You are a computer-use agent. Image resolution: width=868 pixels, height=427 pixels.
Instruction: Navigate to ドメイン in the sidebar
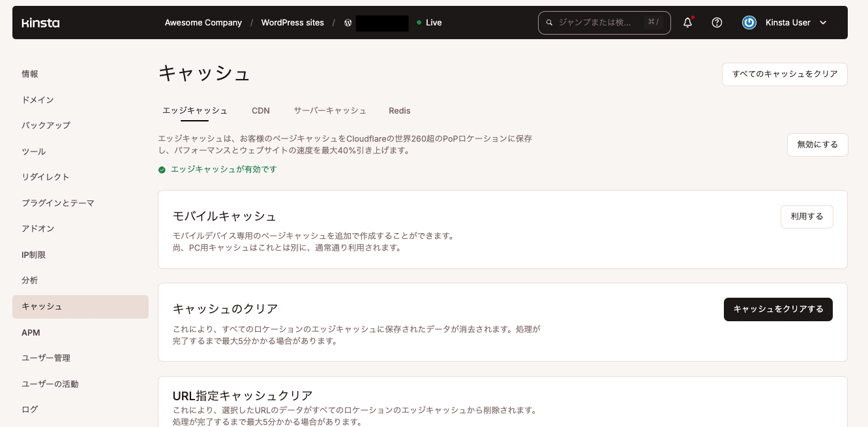pos(38,99)
